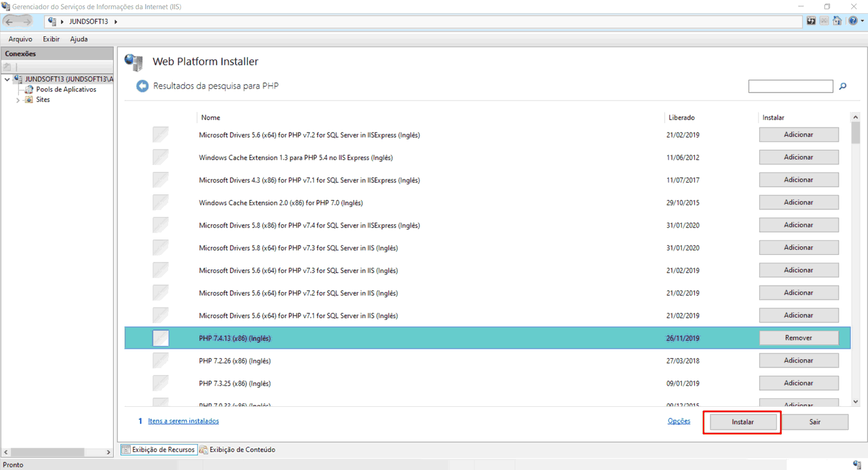Open the Opções link

tap(679, 421)
